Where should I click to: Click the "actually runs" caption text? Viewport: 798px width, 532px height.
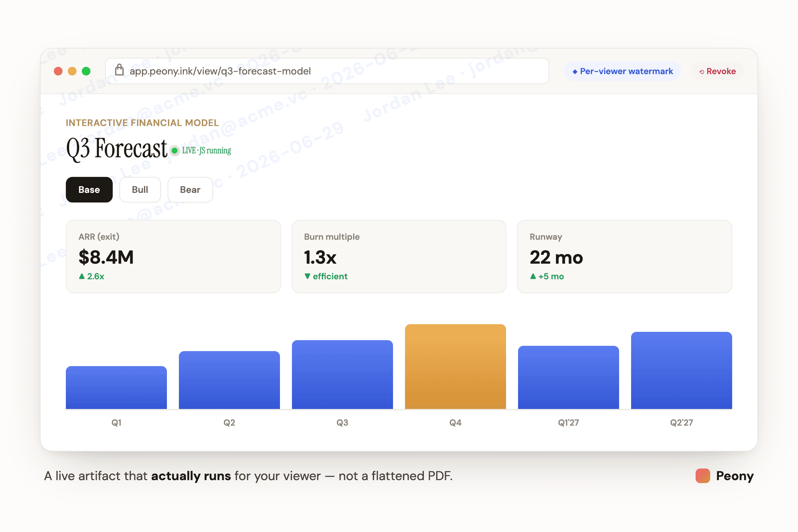[x=191, y=476]
